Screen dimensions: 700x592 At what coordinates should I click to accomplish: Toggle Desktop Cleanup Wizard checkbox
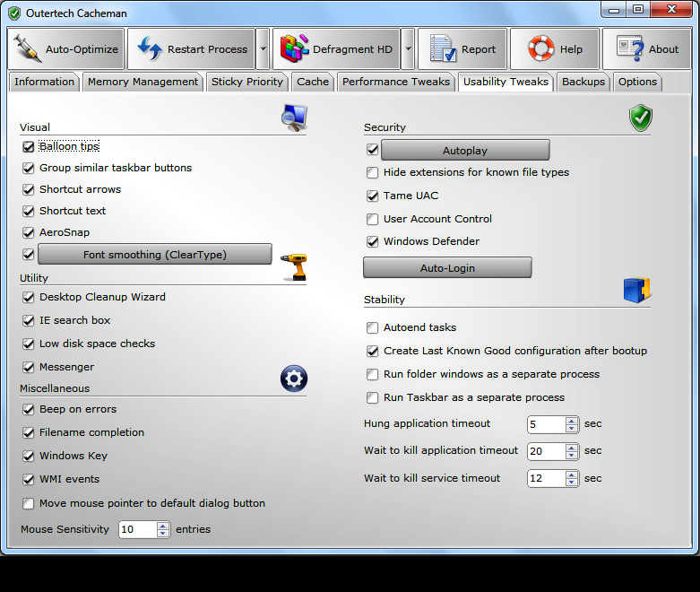point(28,298)
